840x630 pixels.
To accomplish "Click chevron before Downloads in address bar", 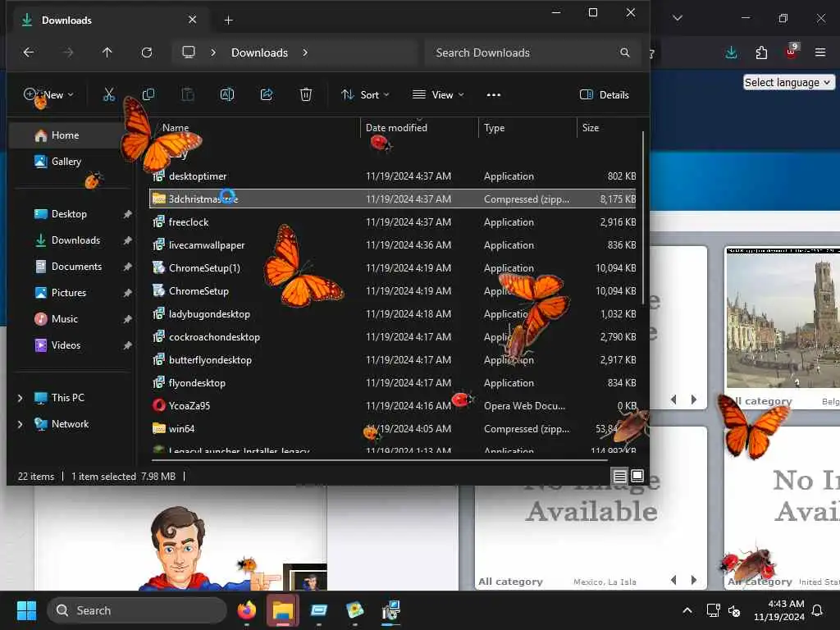I will click(213, 52).
